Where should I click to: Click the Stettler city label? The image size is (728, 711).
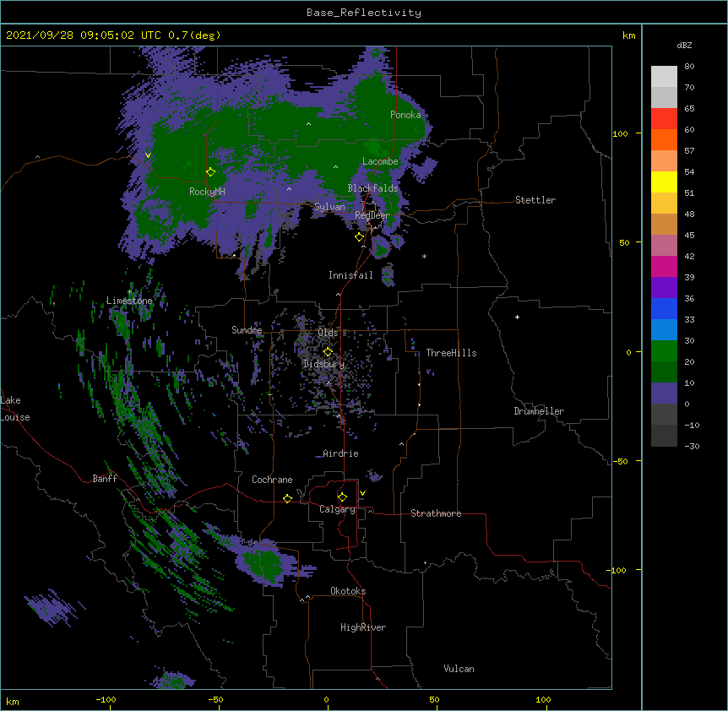535,200
